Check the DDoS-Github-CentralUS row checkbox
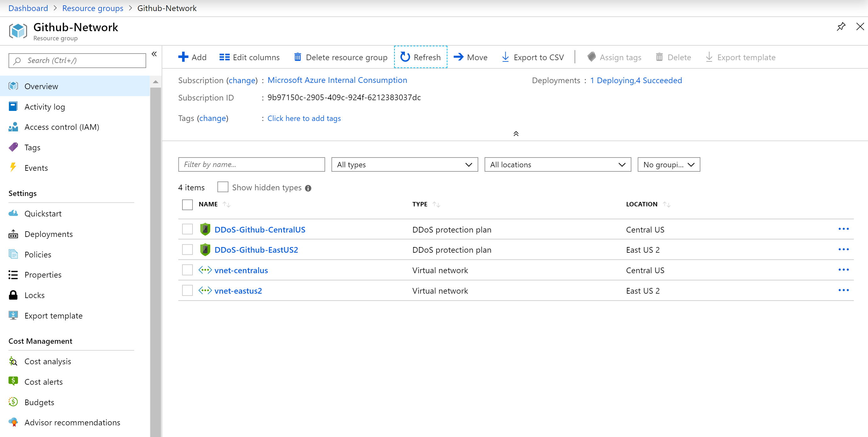The width and height of the screenshot is (868, 437). pyautogui.click(x=187, y=229)
